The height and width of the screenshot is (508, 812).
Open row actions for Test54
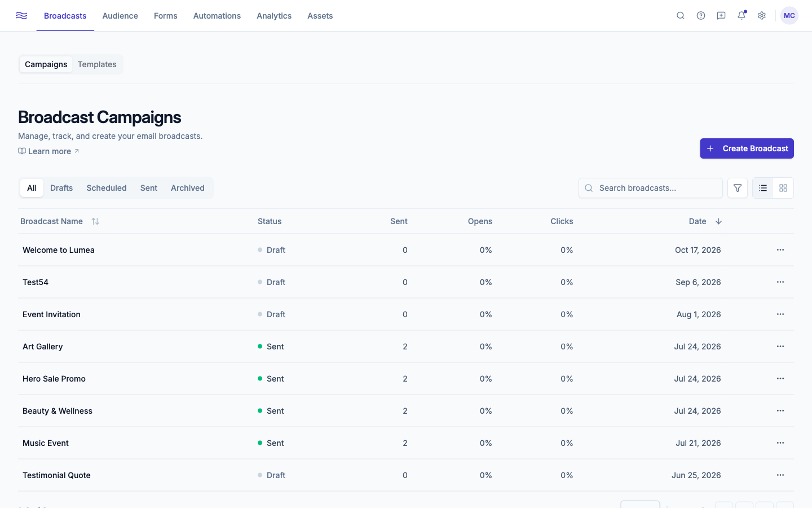coord(780,282)
